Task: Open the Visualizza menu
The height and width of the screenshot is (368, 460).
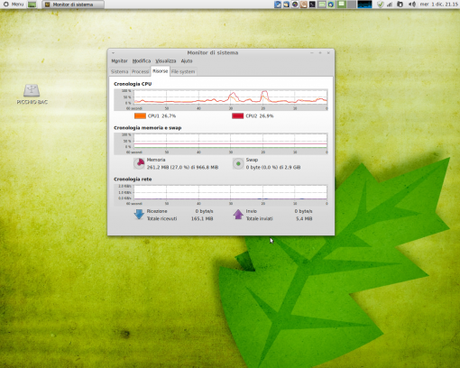Action: click(x=166, y=61)
